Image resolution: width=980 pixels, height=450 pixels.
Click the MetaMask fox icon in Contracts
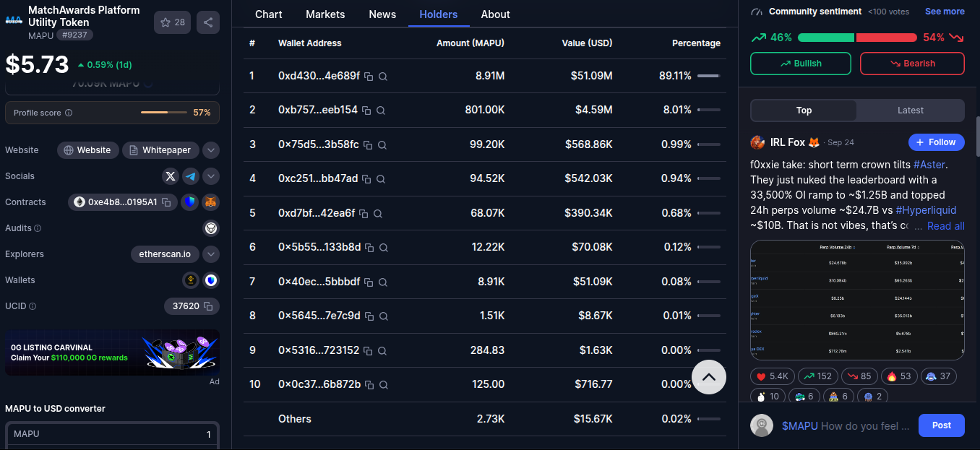point(210,202)
